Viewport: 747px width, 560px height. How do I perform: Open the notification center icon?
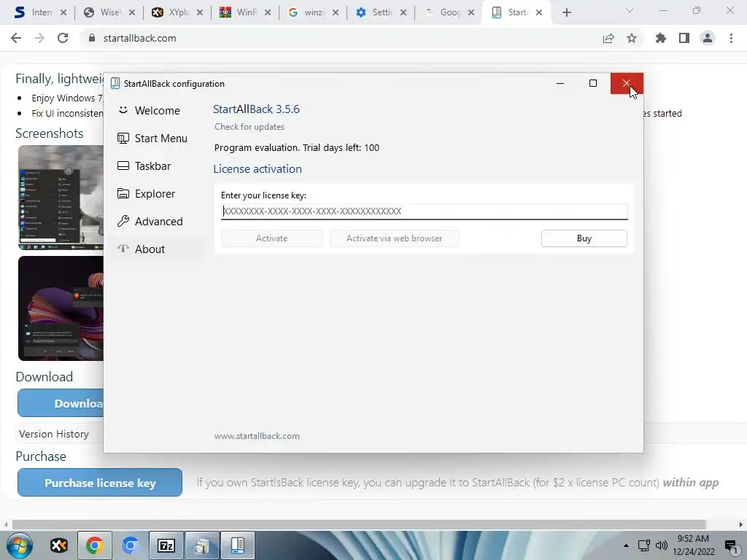click(731, 546)
